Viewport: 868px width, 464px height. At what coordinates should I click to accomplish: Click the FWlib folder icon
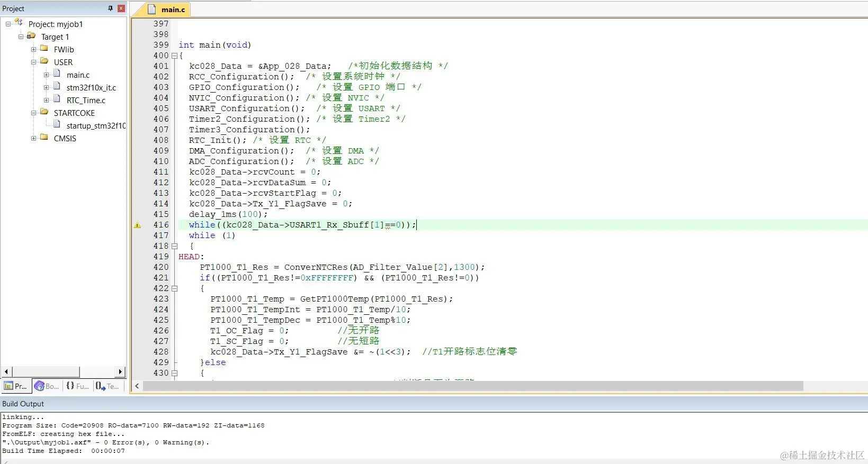pos(44,49)
